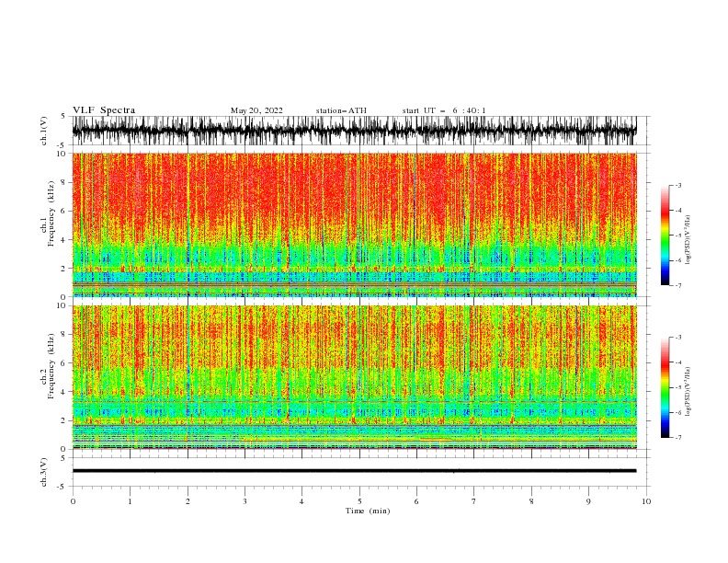Screen dimensions: 728x563
Task: Click the ch.2 PSD color scale bar
Action: tap(665, 387)
